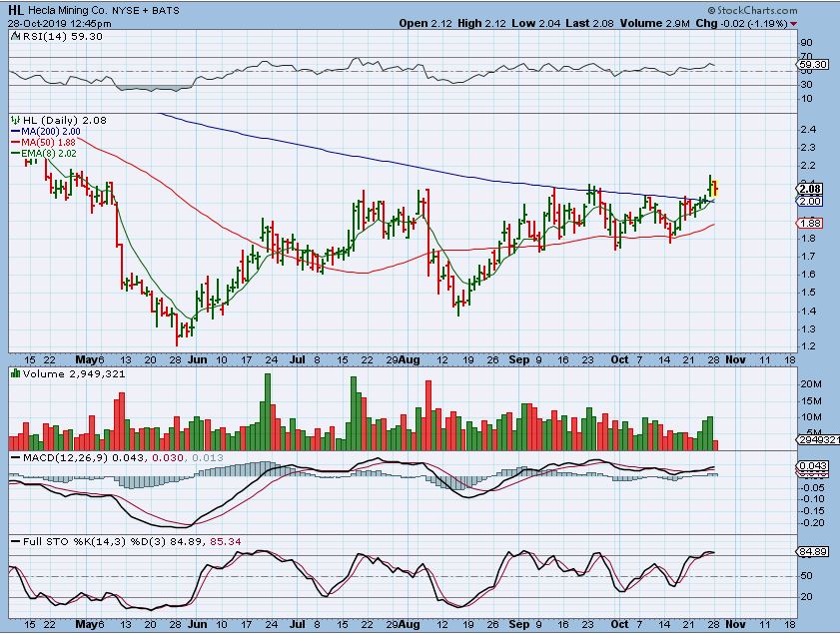This screenshot has height=634, width=840.
Task: Click the MA(50) 1.88 legend entry
Action: (x=43, y=143)
